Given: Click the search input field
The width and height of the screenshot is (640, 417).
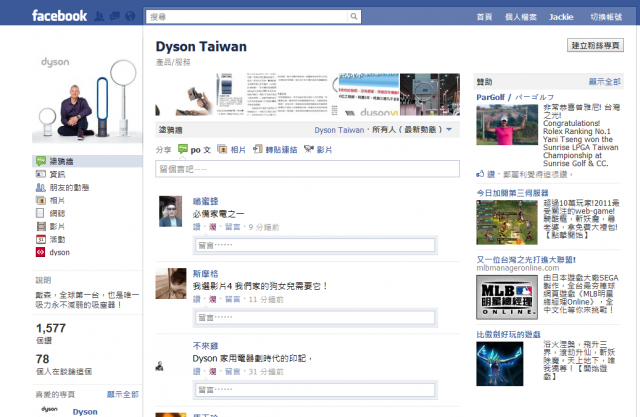Looking at the screenshot, I should coord(247,17).
